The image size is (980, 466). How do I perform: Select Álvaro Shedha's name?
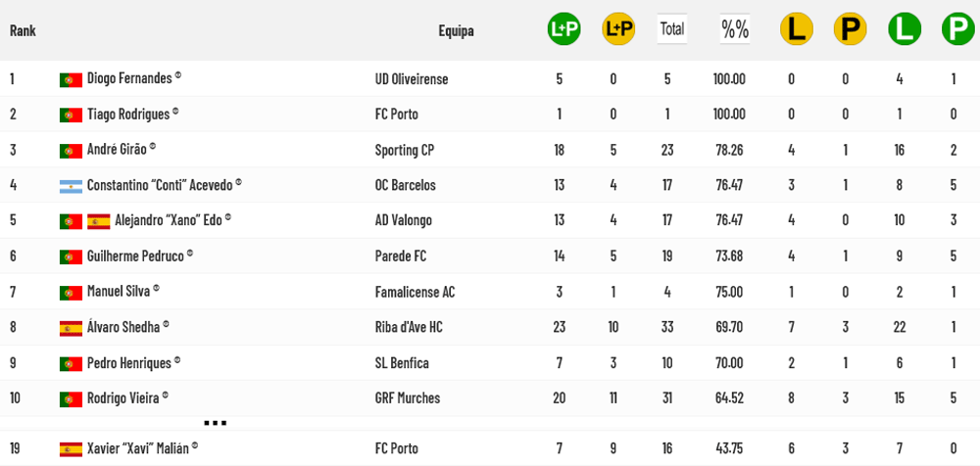pos(122,327)
